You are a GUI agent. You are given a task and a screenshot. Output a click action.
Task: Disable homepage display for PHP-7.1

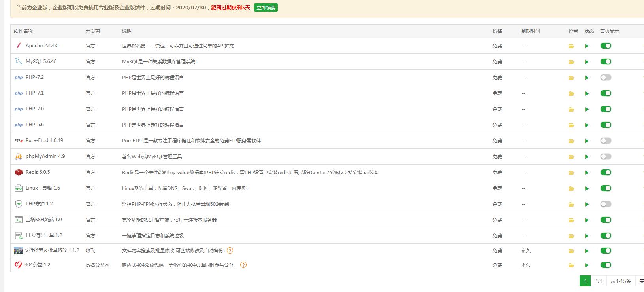(x=606, y=93)
